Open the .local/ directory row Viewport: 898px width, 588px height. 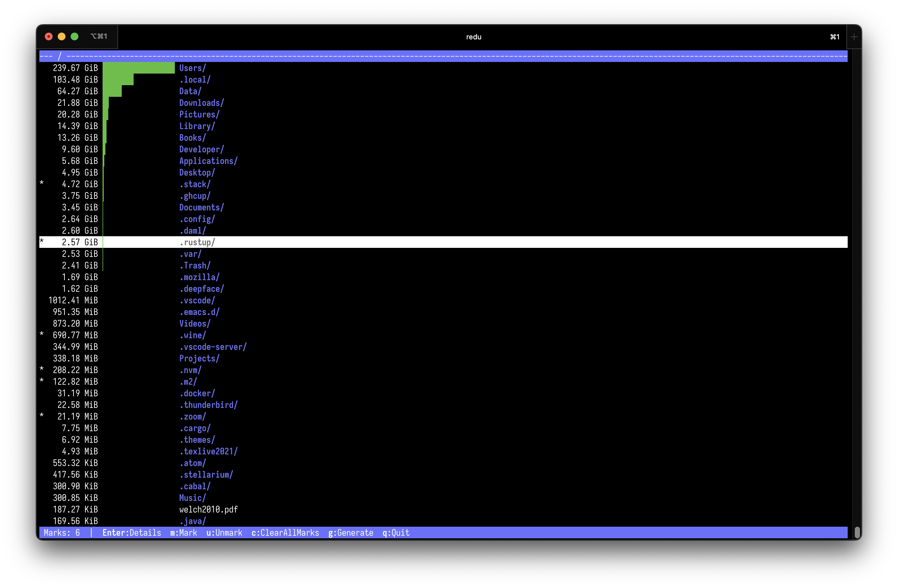[x=195, y=80]
